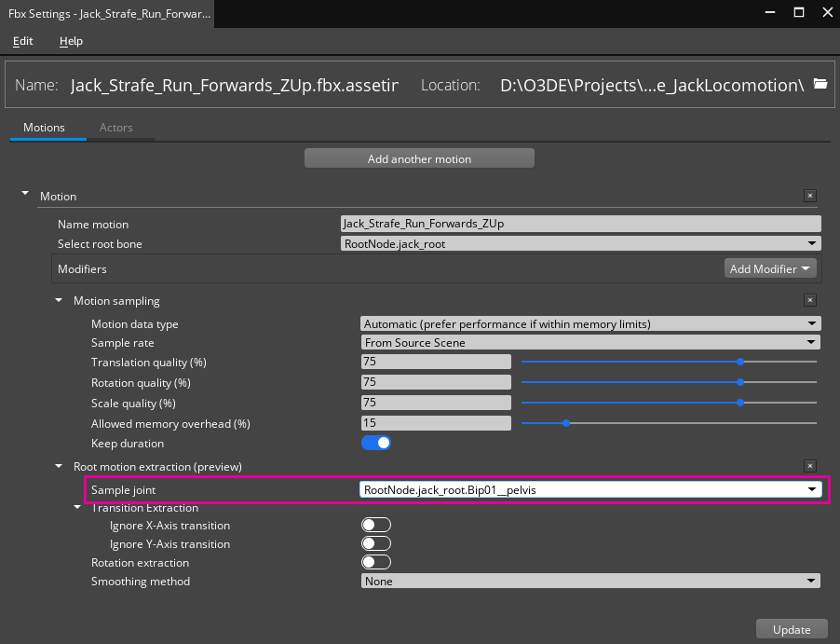This screenshot has height=644, width=840.
Task: Click the Add another motion button
Action: [419, 158]
